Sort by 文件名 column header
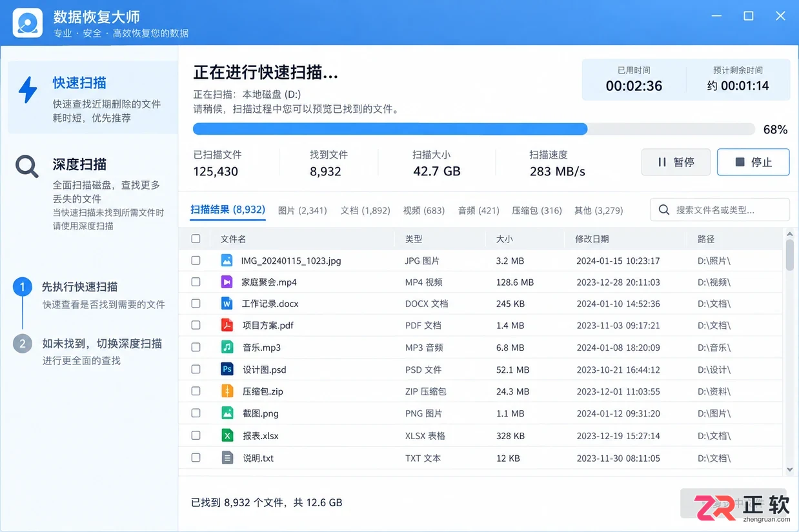Screen dimensions: 799x532 coord(233,239)
